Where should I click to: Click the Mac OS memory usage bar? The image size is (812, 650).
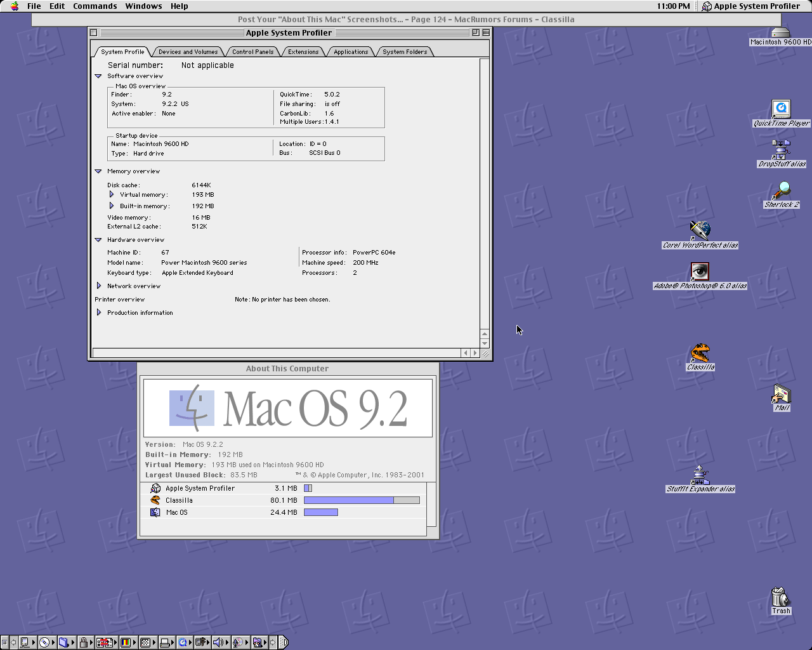321,512
